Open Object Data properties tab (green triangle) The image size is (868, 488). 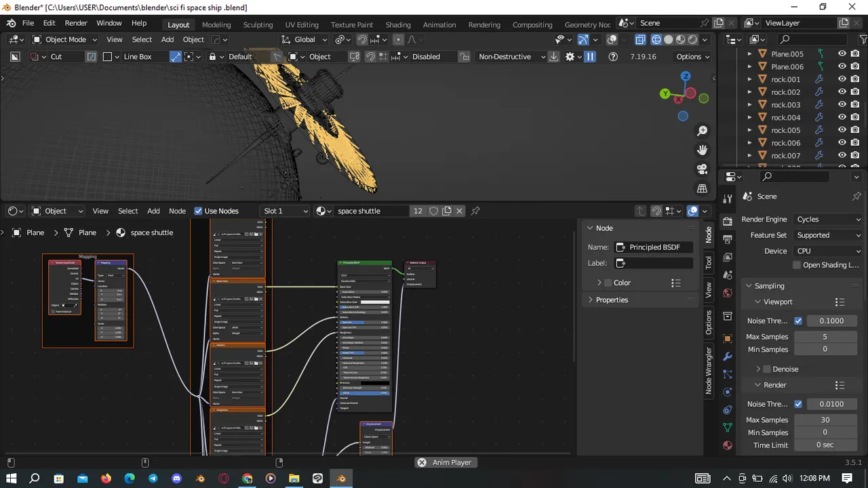728,428
